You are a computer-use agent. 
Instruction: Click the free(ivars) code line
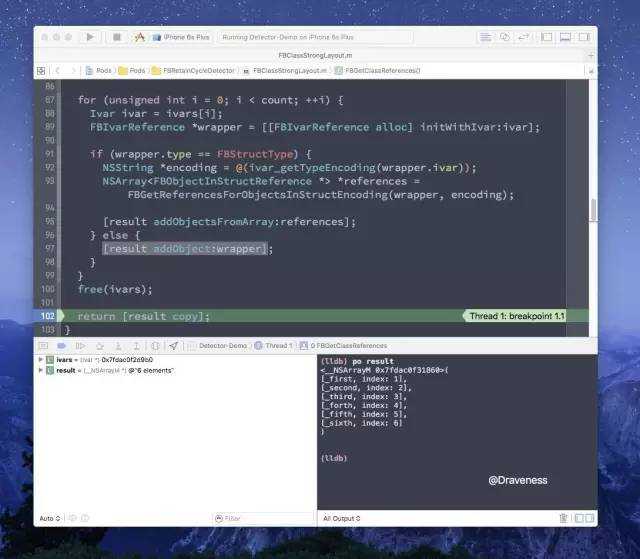[x=115, y=289]
